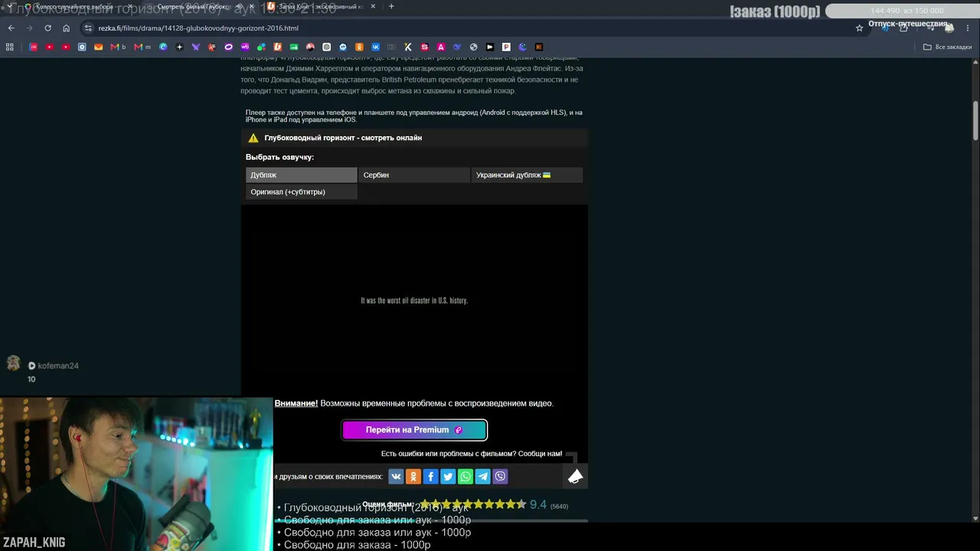980x551 pixels.
Task: Open the site info icon in address bar
Action: pos(88,28)
